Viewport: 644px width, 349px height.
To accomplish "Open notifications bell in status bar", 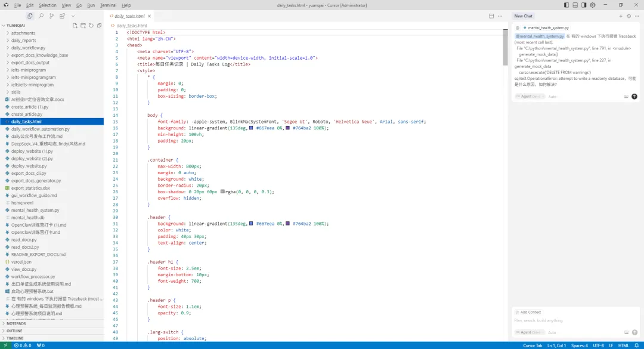I will click(637, 345).
